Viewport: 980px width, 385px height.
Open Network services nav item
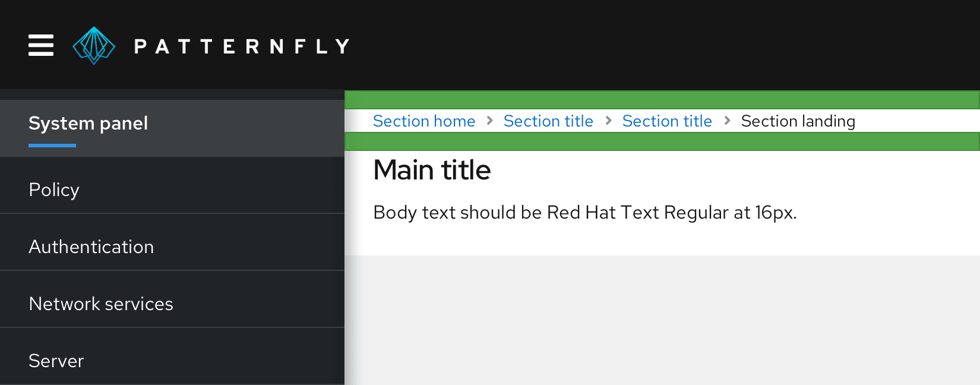point(101,304)
